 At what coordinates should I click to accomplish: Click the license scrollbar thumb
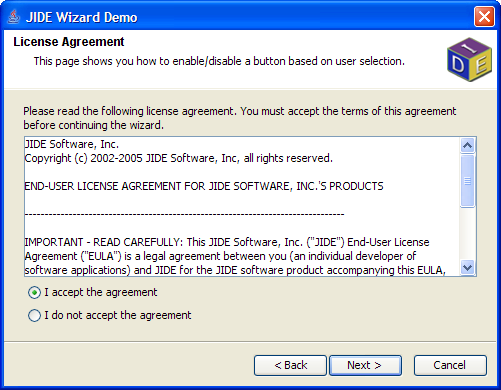467,181
